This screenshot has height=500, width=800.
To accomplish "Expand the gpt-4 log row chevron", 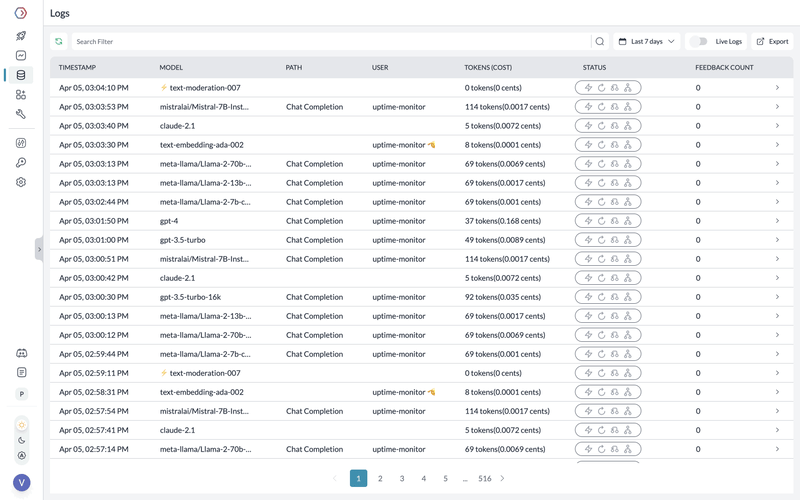I will [778, 221].
